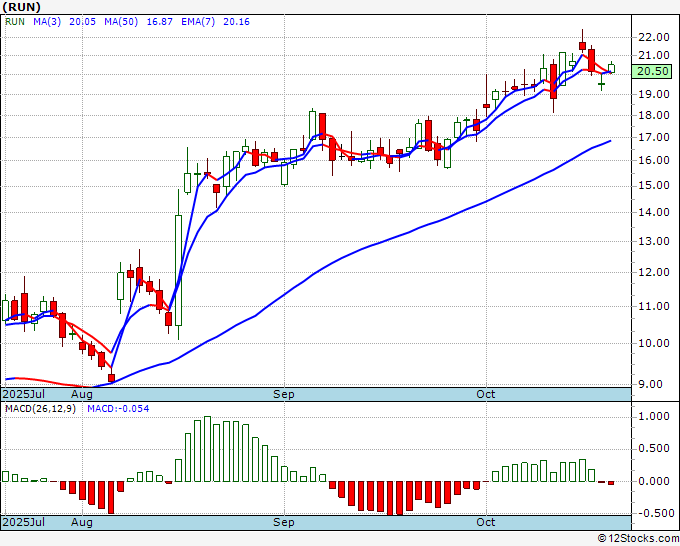Click the last green candlestick near 20.50
The image size is (680, 546).
click(x=611, y=68)
